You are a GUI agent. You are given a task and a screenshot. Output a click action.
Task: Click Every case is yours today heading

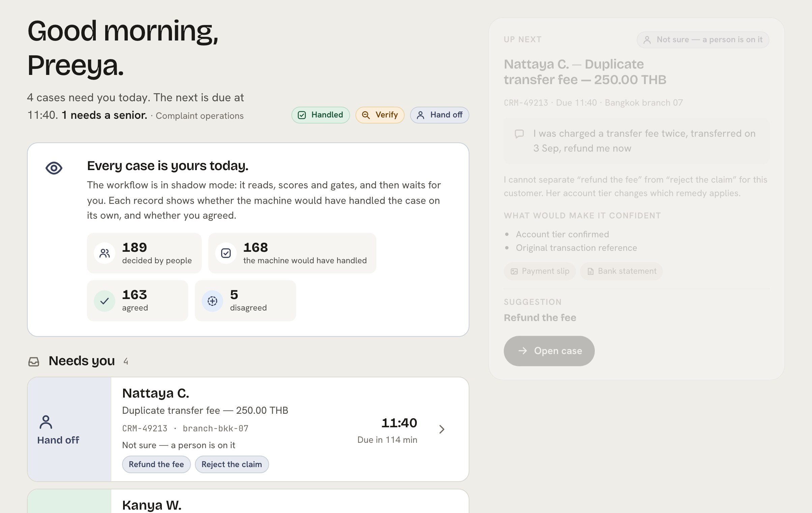pos(168,166)
